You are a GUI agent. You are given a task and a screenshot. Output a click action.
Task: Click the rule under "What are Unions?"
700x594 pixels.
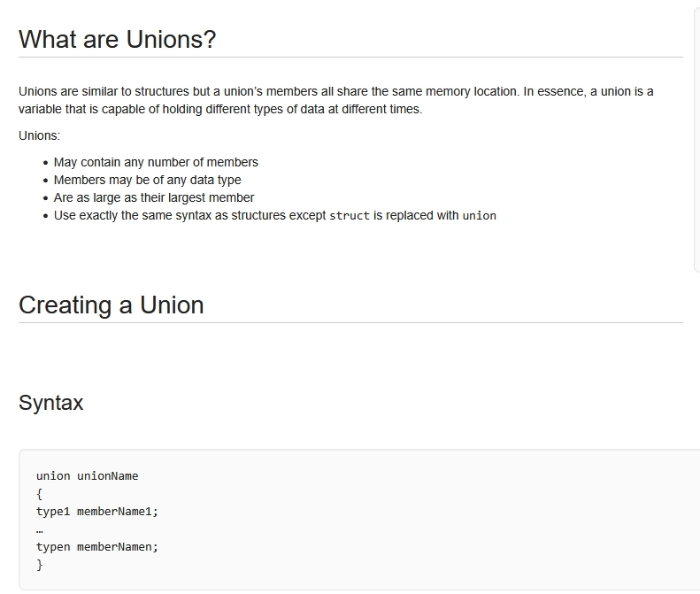[350, 58]
